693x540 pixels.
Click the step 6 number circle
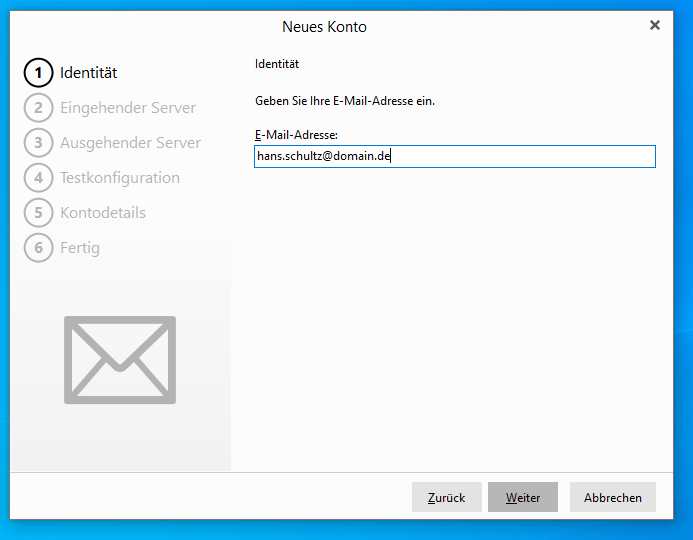click(x=38, y=248)
